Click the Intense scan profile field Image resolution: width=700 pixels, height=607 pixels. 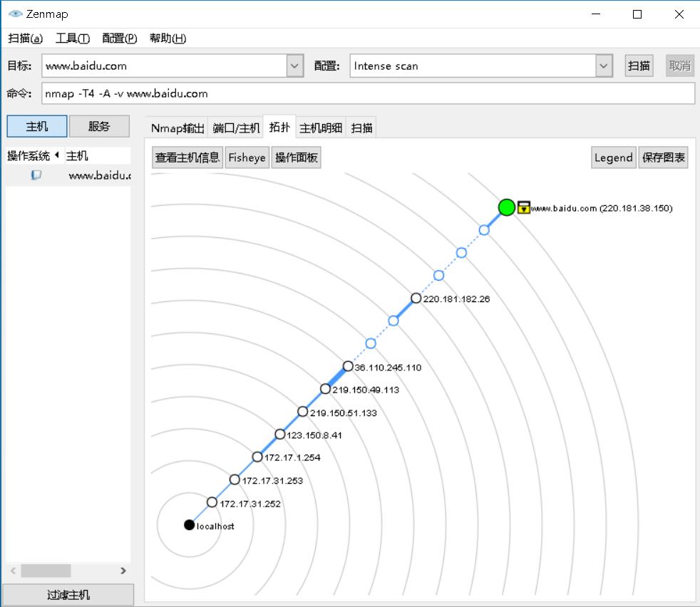click(473, 66)
